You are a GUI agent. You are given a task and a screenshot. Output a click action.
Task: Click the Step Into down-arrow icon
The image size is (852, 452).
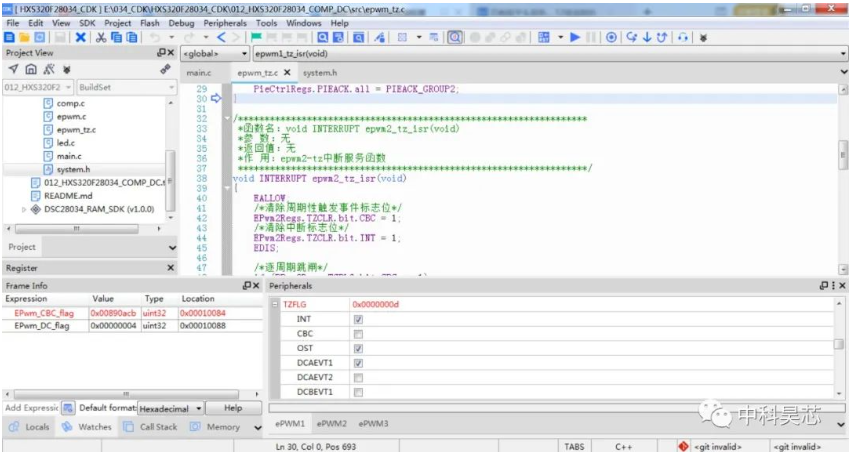pos(647,37)
